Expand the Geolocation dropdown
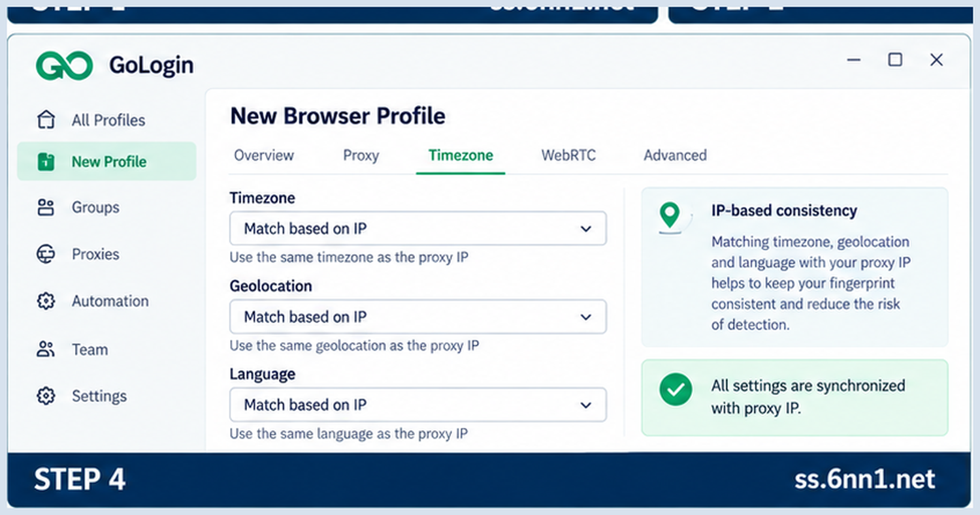The width and height of the screenshot is (980, 515). (418, 317)
